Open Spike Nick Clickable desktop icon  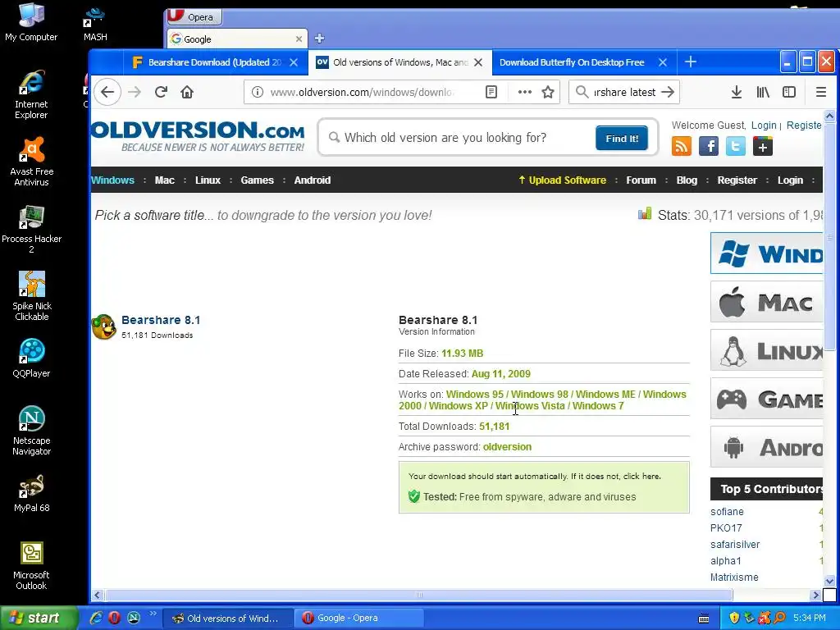click(x=32, y=296)
